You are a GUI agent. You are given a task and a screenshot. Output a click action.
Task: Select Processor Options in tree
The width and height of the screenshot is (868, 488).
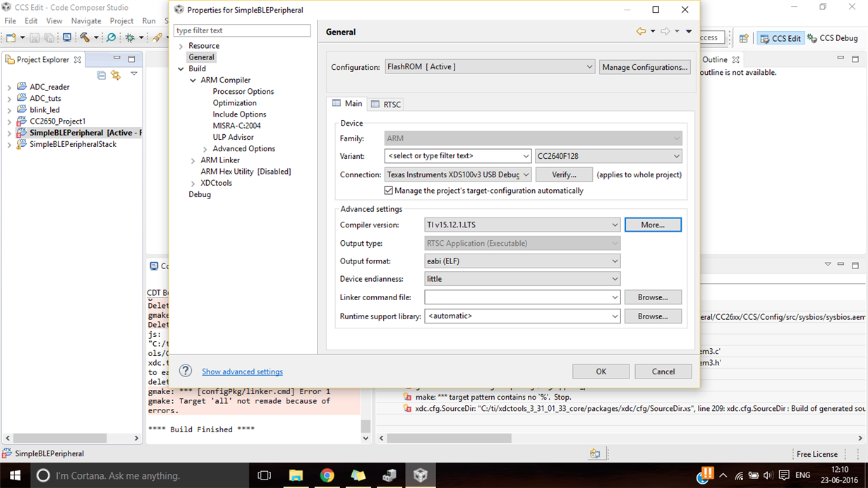pyautogui.click(x=243, y=92)
